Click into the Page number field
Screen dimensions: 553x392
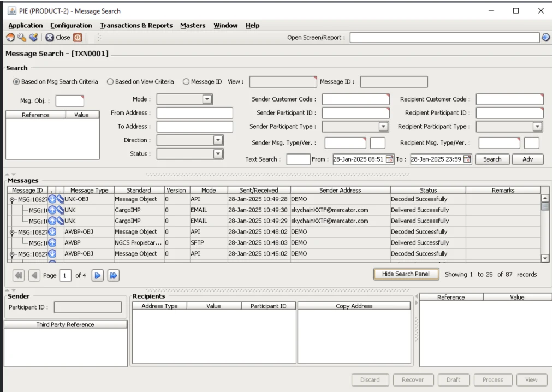[66, 275]
